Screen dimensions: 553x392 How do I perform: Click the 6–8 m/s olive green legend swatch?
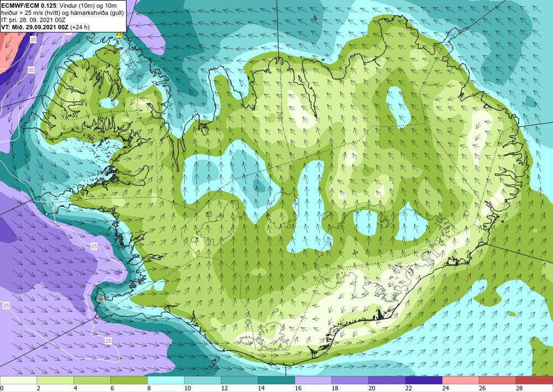(x=129, y=380)
